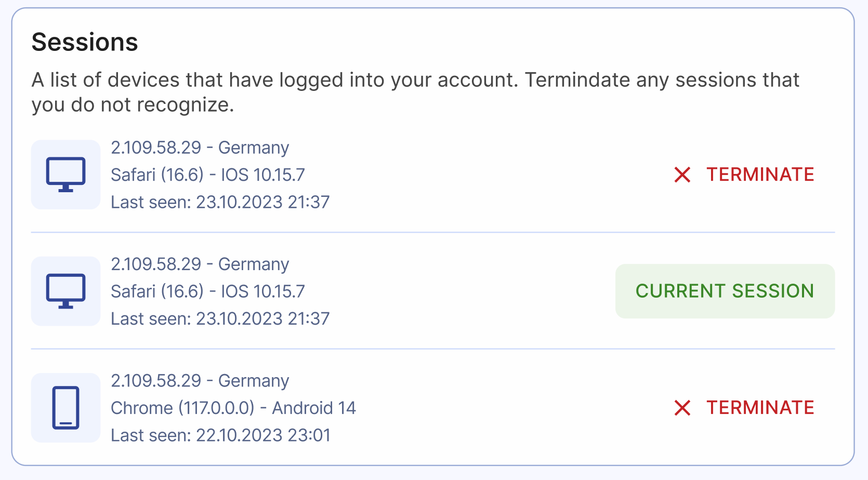The image size is (868, 480).
Task: Click the Sessions heading
Action: tap(85, 42)
